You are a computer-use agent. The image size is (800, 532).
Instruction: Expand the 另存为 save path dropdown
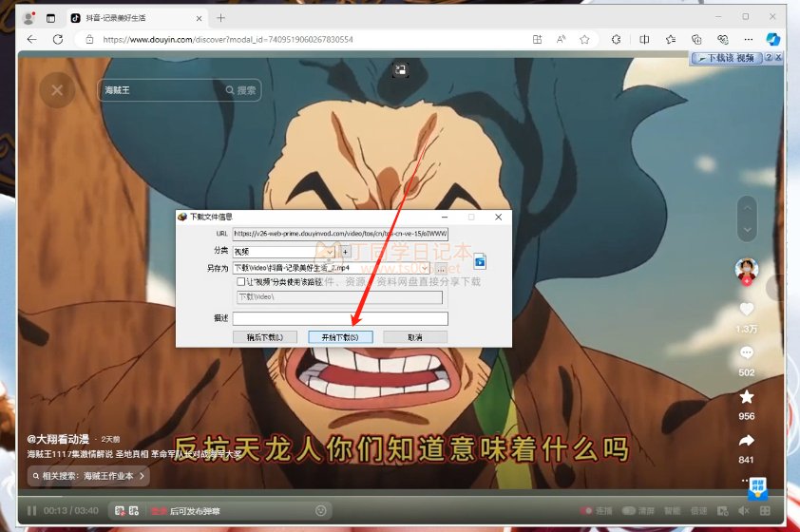pos(425,268)
